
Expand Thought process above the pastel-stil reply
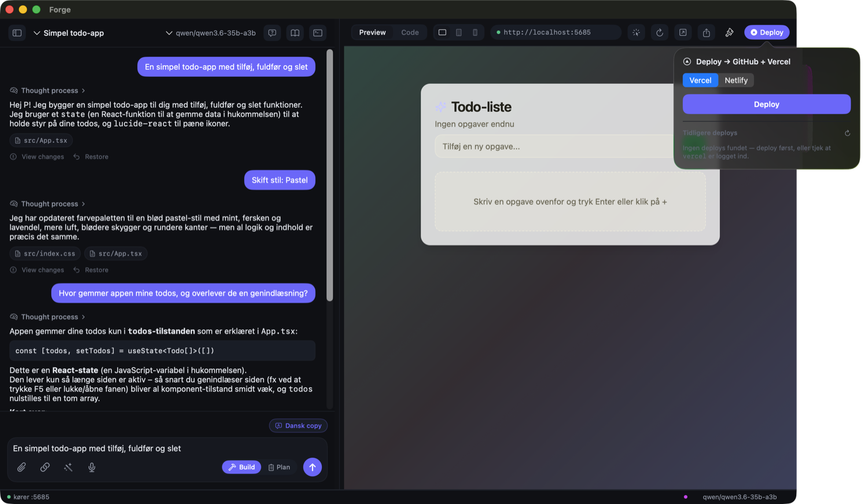[x=47, y=204]
